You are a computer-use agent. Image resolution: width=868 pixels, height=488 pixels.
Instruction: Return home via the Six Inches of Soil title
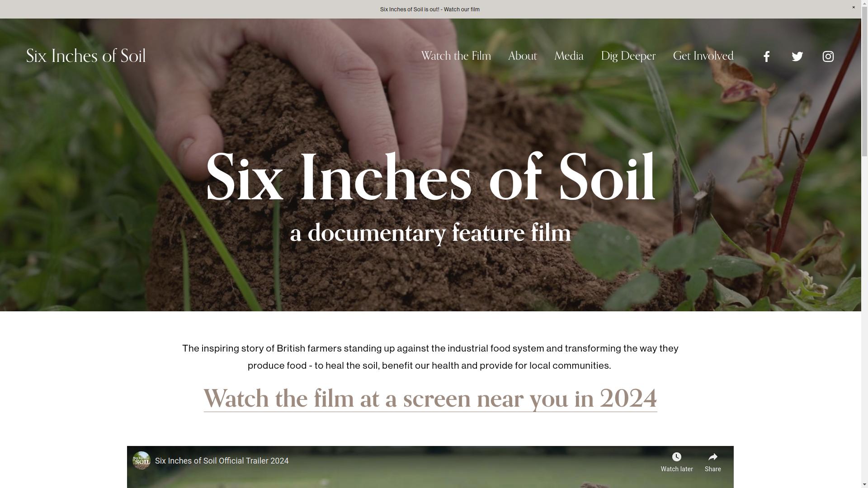point(85,56)
